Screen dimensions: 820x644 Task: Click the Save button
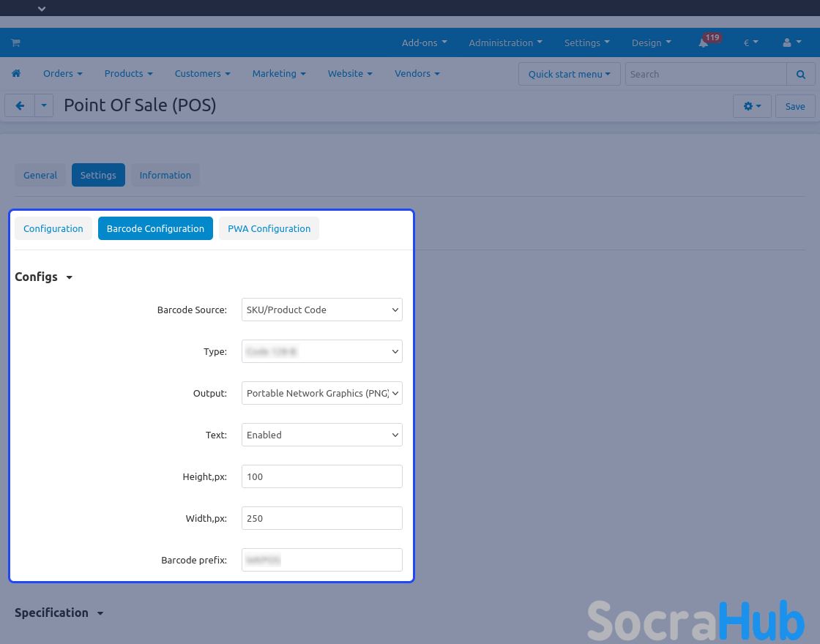[794, 106]
